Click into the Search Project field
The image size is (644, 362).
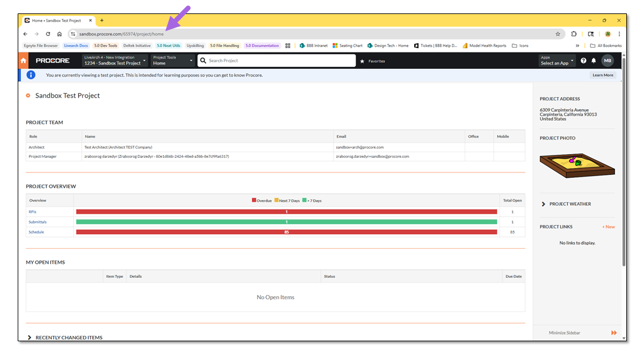[x=276, y=60]
